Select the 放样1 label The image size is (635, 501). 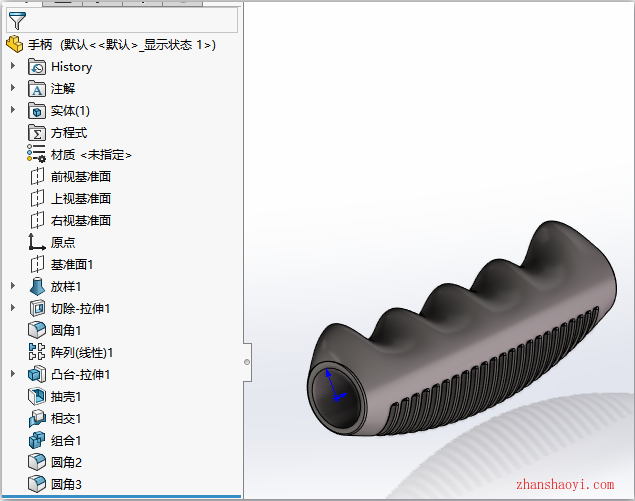pyautogui.click(x=66, y=287)
